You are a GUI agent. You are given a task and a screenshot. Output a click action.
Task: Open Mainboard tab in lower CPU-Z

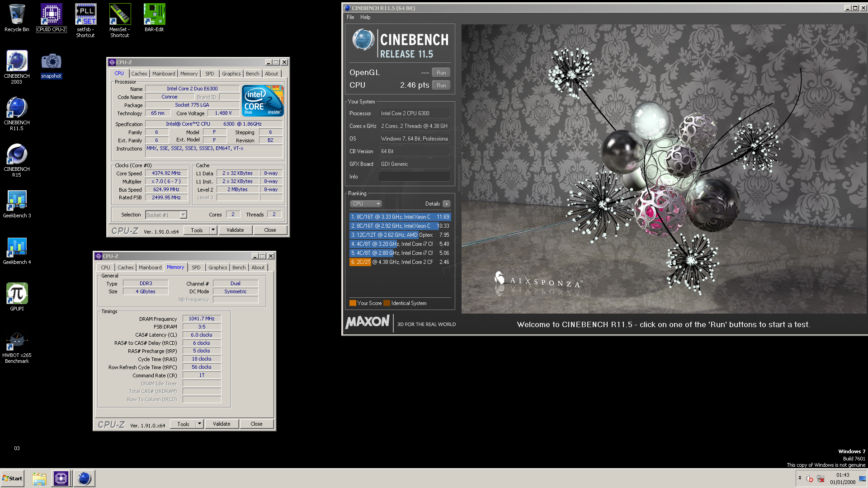pos(150,267)
